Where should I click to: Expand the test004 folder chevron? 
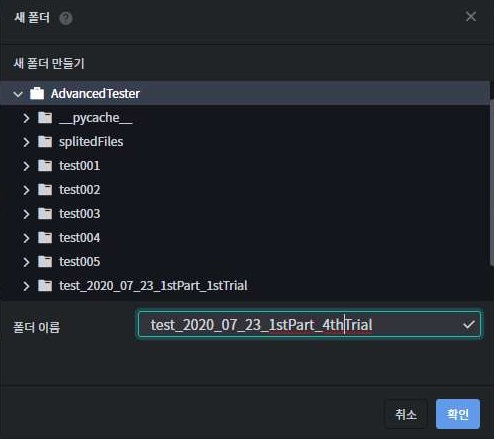(26, 238)
